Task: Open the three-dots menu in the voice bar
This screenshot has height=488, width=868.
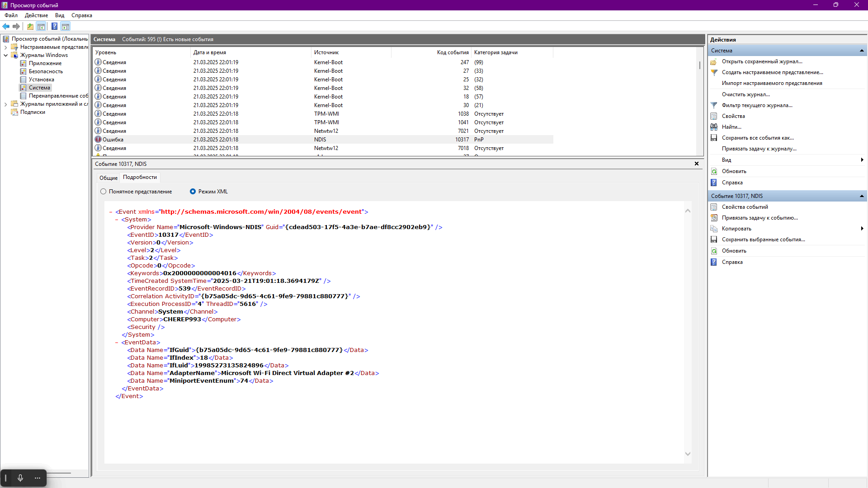Action: (x=38, y=478)
